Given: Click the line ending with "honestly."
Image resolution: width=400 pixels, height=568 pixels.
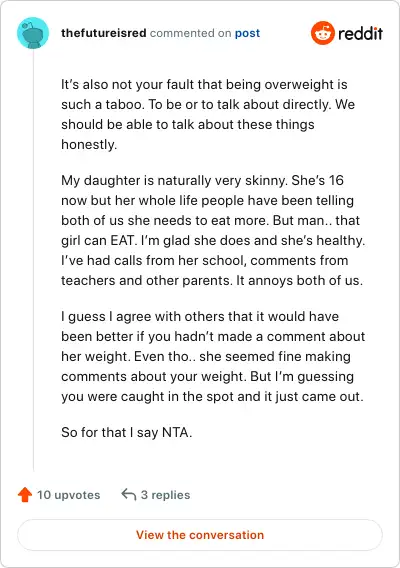Looking at the screenshot, I should point(89,145).
